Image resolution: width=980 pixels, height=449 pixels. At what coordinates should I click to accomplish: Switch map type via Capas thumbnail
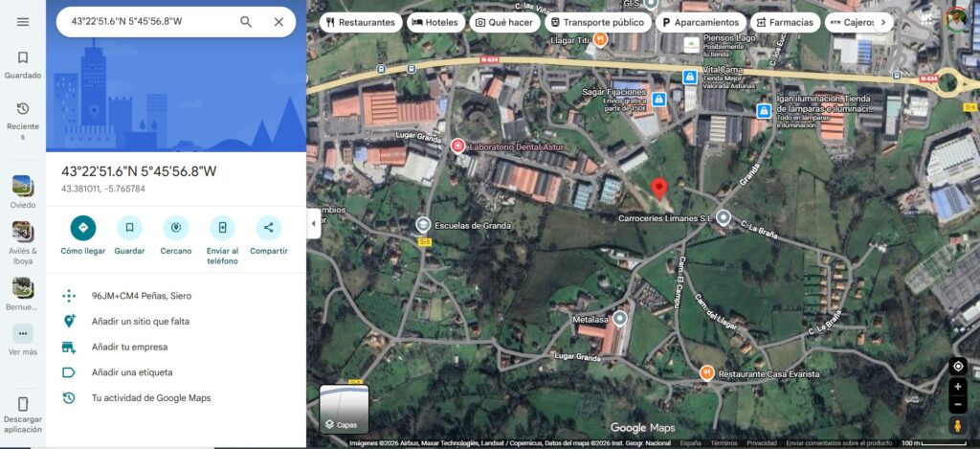(344, 409)
